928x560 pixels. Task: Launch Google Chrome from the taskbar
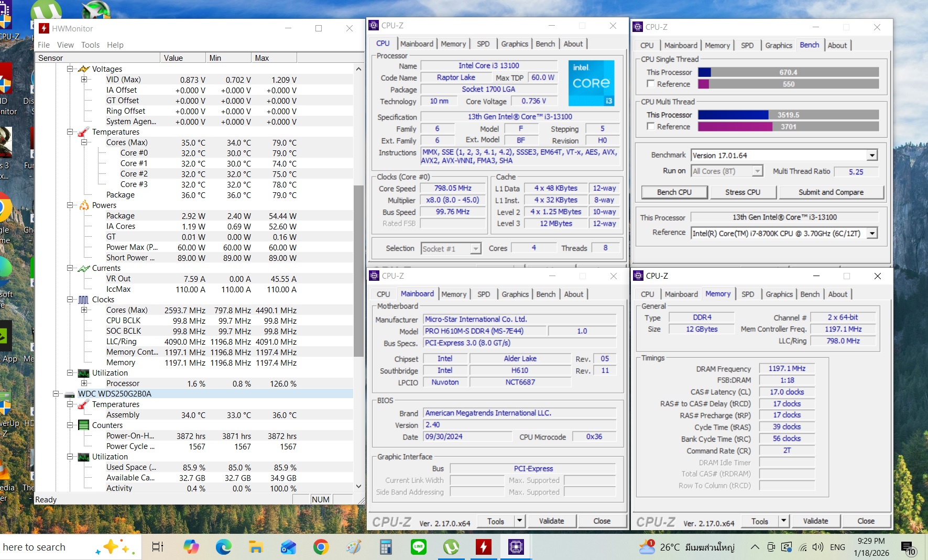click(321, 547)
